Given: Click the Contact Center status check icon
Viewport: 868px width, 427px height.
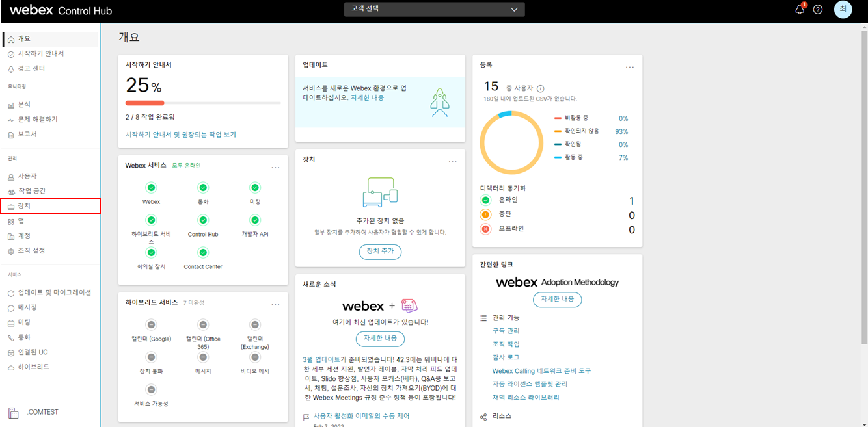Looking at the screenshot, I should 203,253.
